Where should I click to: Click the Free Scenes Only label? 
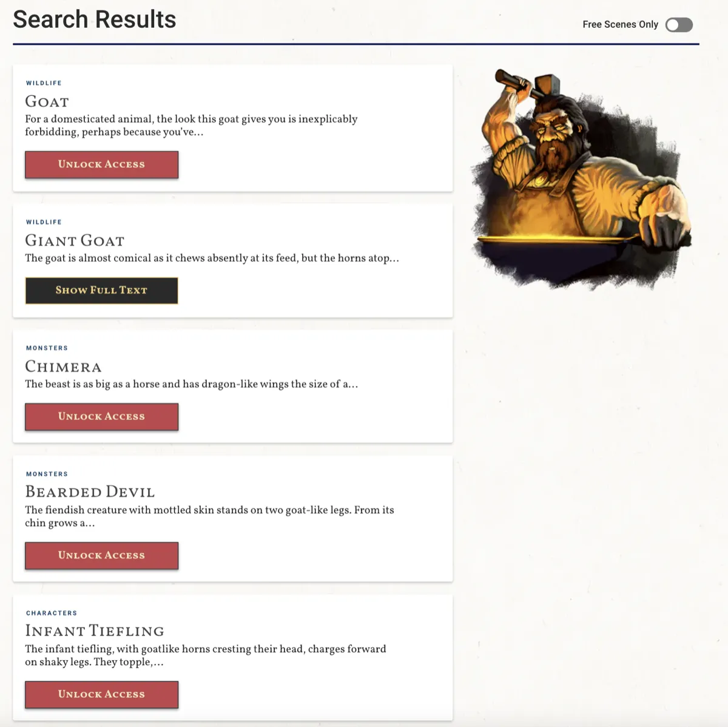point(620,25)
